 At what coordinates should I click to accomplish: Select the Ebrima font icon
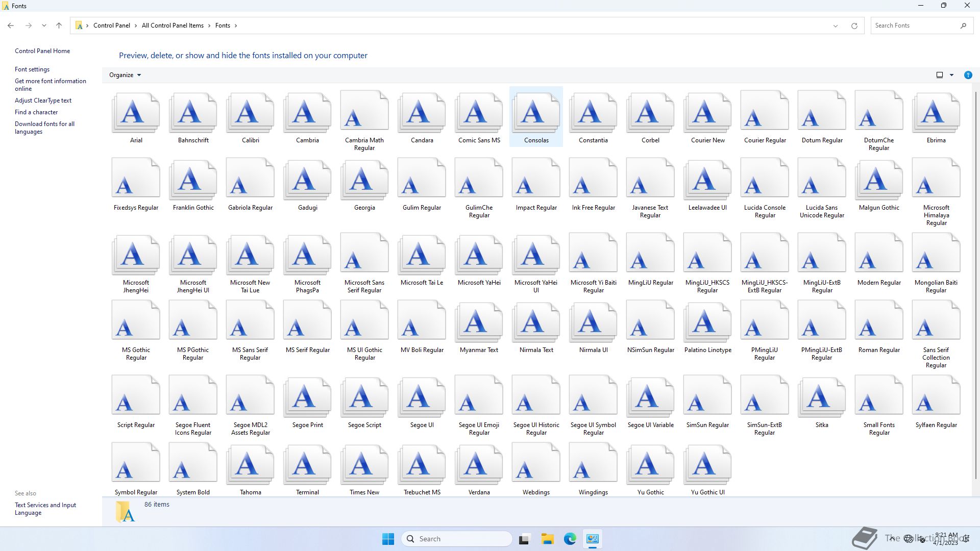point(936,112)
